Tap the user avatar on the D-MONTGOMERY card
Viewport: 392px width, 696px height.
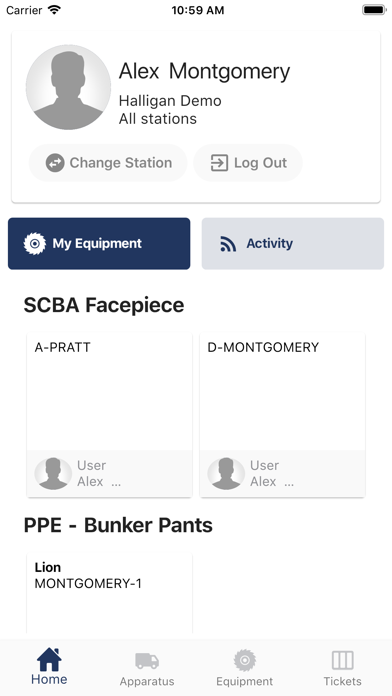pos(226,474)
